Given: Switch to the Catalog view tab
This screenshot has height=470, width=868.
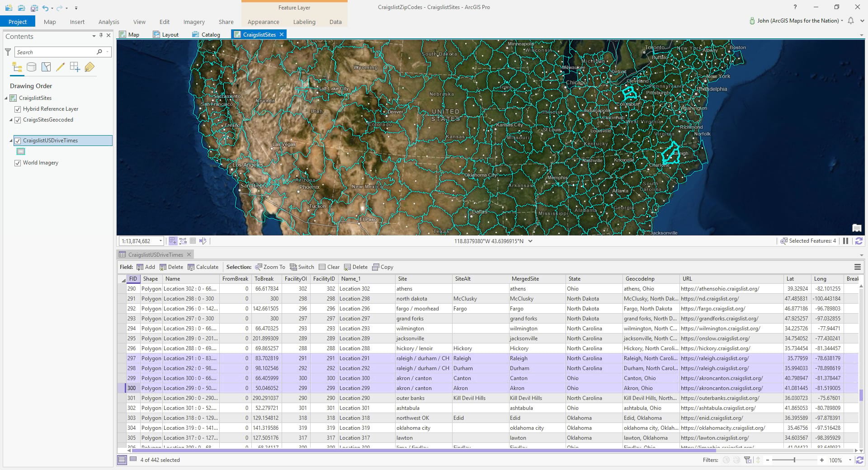Looking at the screenshot, I should pos(206,35).
